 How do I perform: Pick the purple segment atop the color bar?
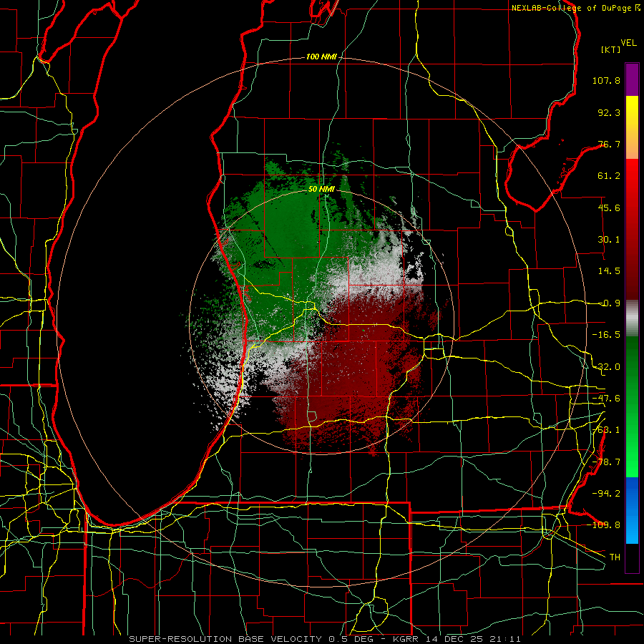coord(632,79)
